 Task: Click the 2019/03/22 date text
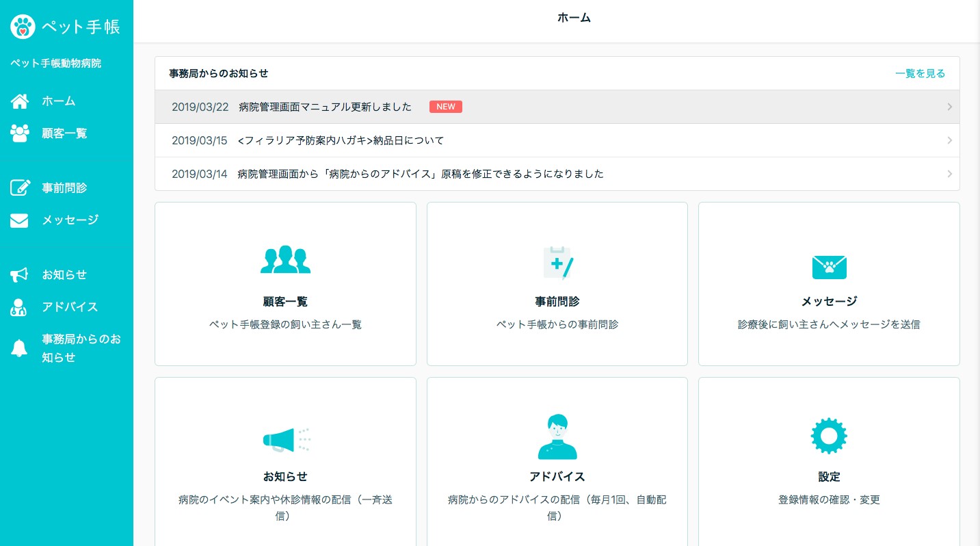tap(199, 107)
